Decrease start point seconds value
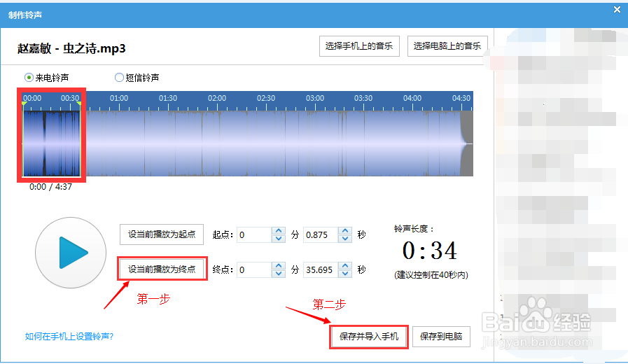 click(x=345, y=239)
